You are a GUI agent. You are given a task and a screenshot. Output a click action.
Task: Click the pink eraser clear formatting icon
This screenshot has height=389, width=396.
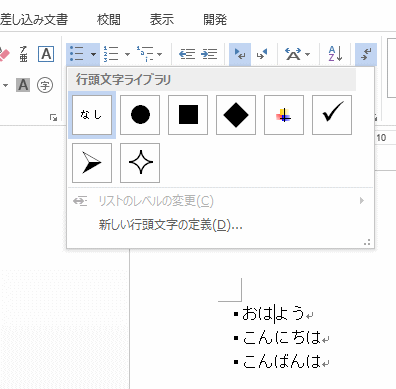(5, 54)
